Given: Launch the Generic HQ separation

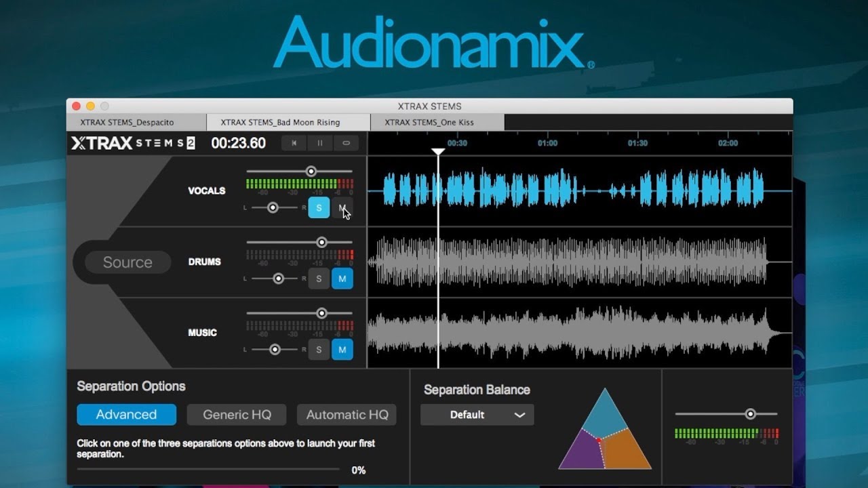Looking at the screenshot, I should (237, 415).
